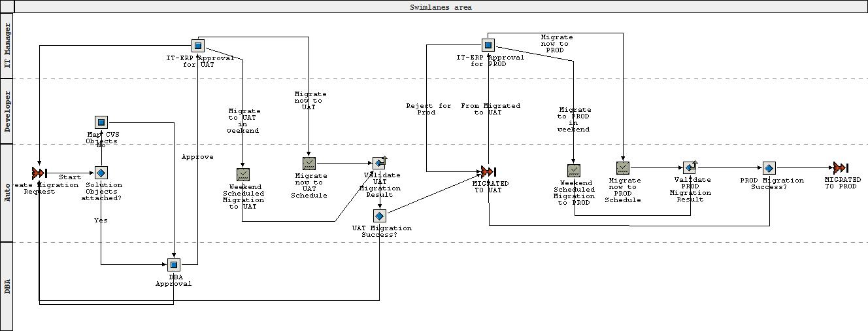Click the PROD Migration Success decision diamond
The width and height of the screenshot is (868, 331).
tap(769, 168)
